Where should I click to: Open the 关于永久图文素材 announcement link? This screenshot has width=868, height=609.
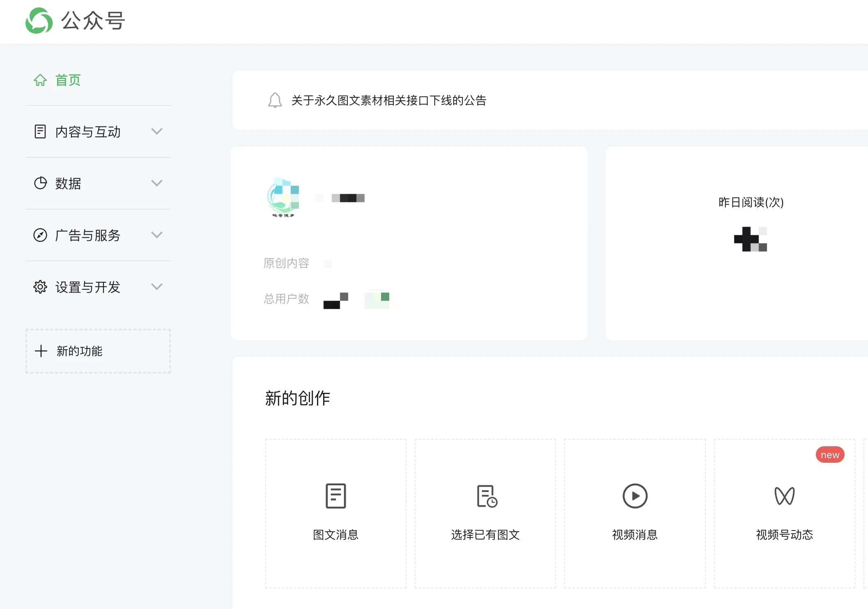[x=388, y=100]
